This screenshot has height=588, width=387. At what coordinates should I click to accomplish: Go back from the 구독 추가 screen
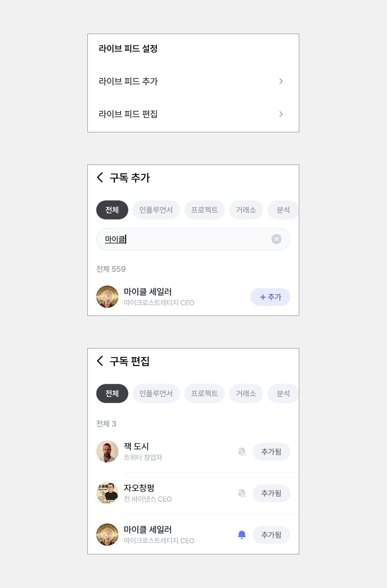pyautogui.click(x=100, y=177)
